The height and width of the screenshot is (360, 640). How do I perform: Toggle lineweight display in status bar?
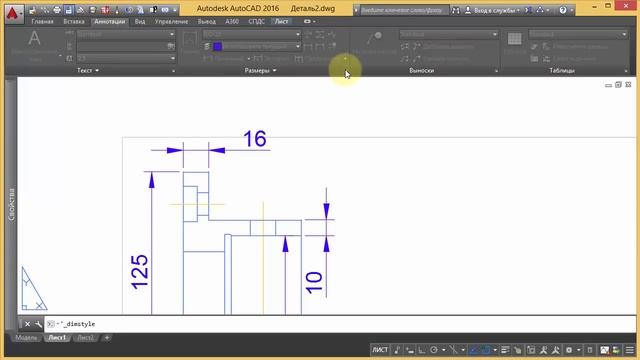(505, 350)
